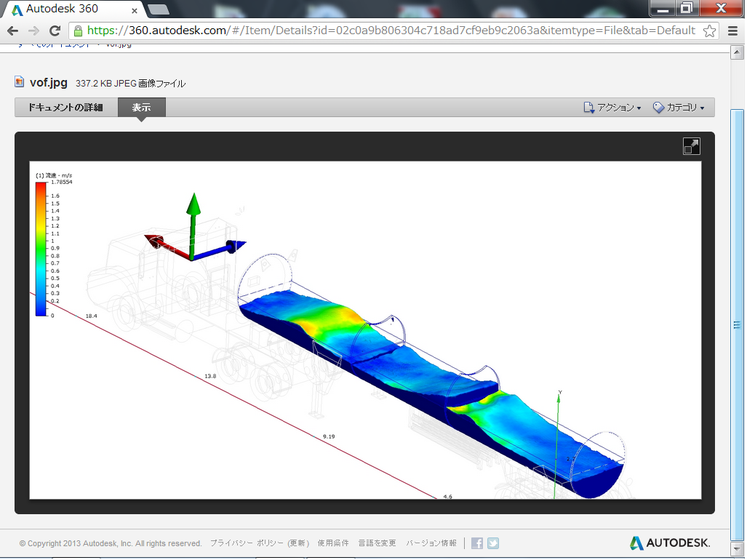Viewport: 747px width, 560px height.
Task: Expand the image viewer to fullscreen
Action: click(691, 146)
